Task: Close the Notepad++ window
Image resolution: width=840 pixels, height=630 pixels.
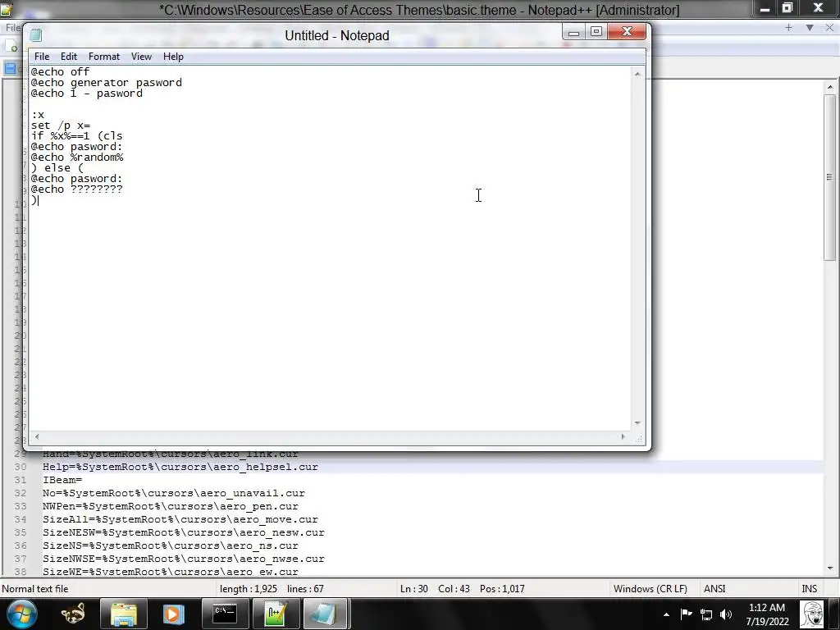Action: point(818,8)
